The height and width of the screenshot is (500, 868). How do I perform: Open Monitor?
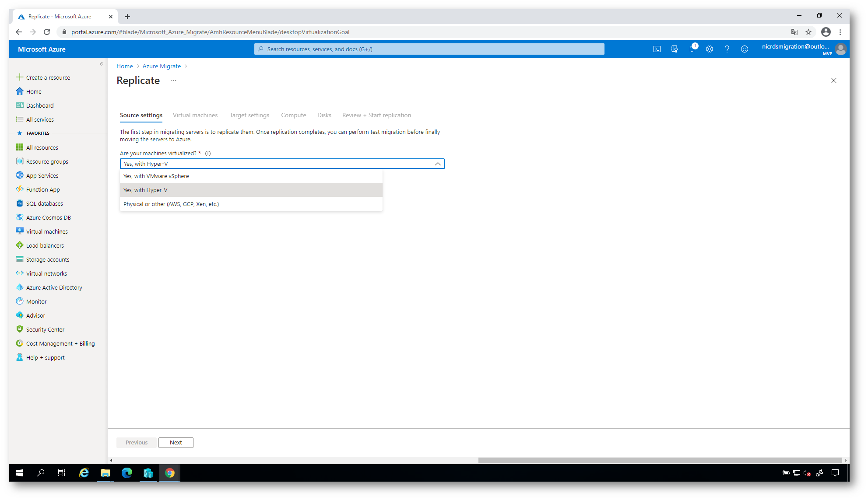point(31,301)
